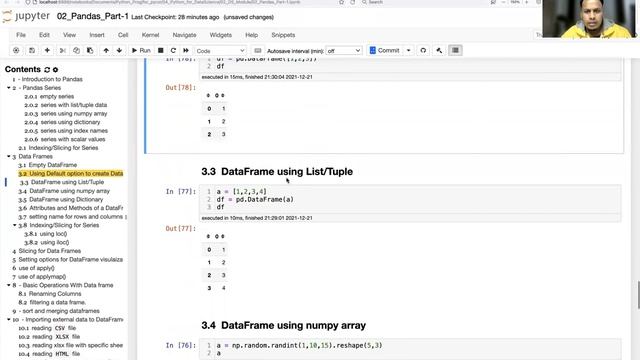Move selected cell up arrow
Viewport: 640px width, 360px height.
tap(106, 51)
